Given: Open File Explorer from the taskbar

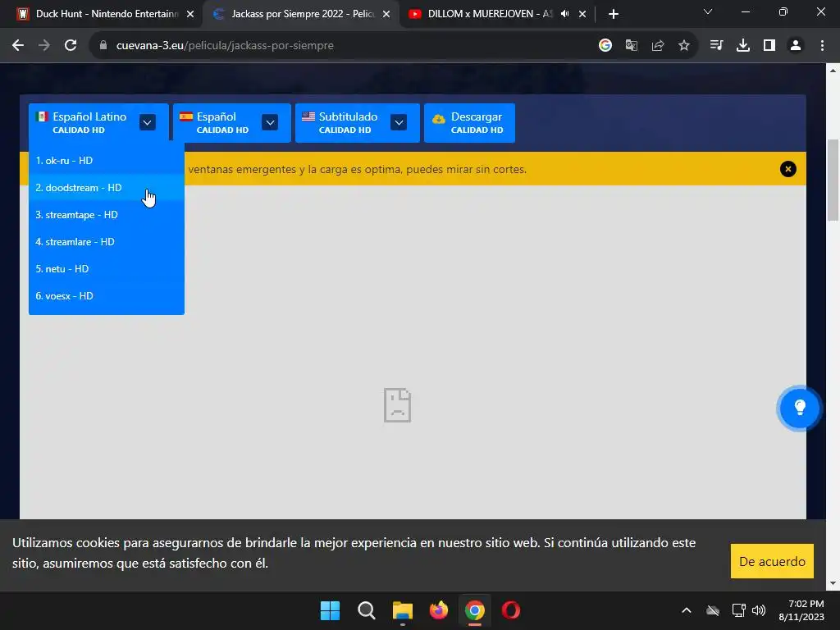Looking at the screenshot, I should (402, 610).
